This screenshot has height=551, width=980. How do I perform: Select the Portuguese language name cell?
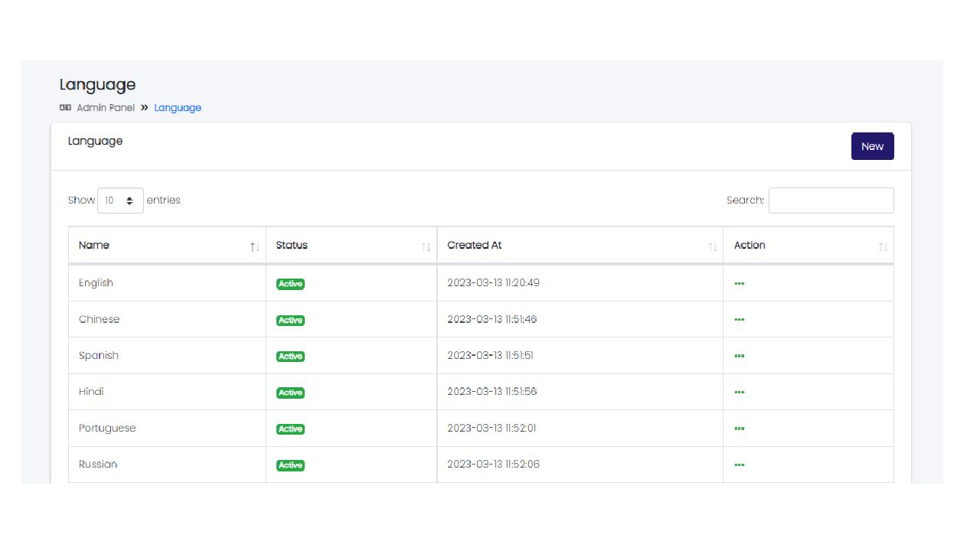tap(107, 429)
